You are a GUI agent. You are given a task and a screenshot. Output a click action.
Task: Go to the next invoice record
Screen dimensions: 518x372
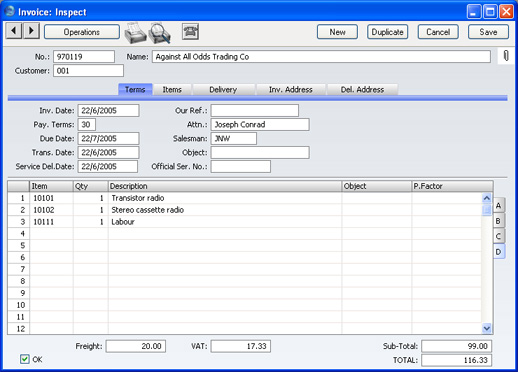pos(31,31)
